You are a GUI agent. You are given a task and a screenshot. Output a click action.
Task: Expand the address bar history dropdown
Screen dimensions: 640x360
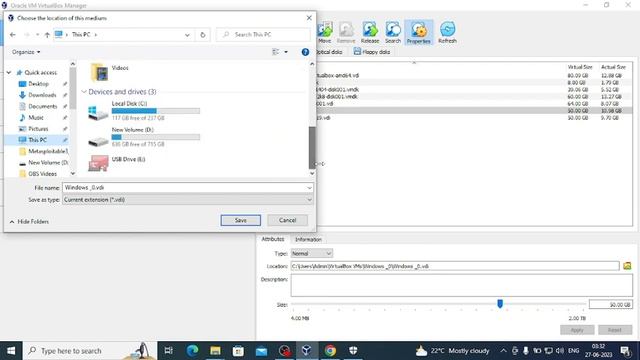pos(187,35)
